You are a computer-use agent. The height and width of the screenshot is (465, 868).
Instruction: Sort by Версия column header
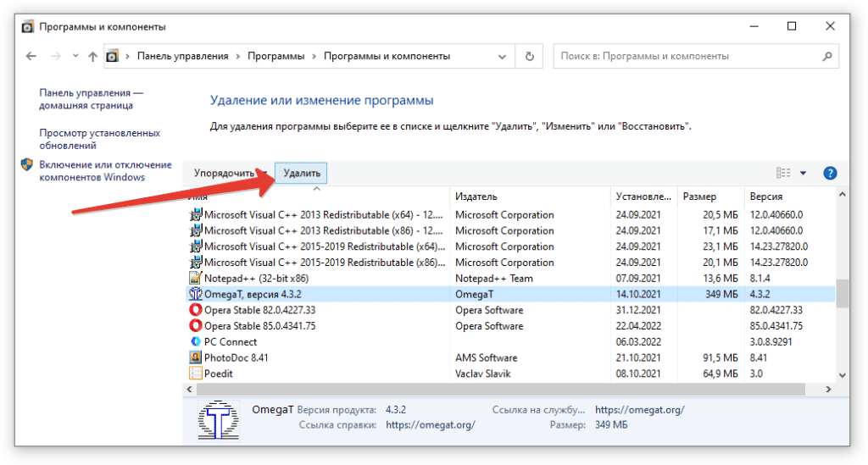[x=766, y=197]
